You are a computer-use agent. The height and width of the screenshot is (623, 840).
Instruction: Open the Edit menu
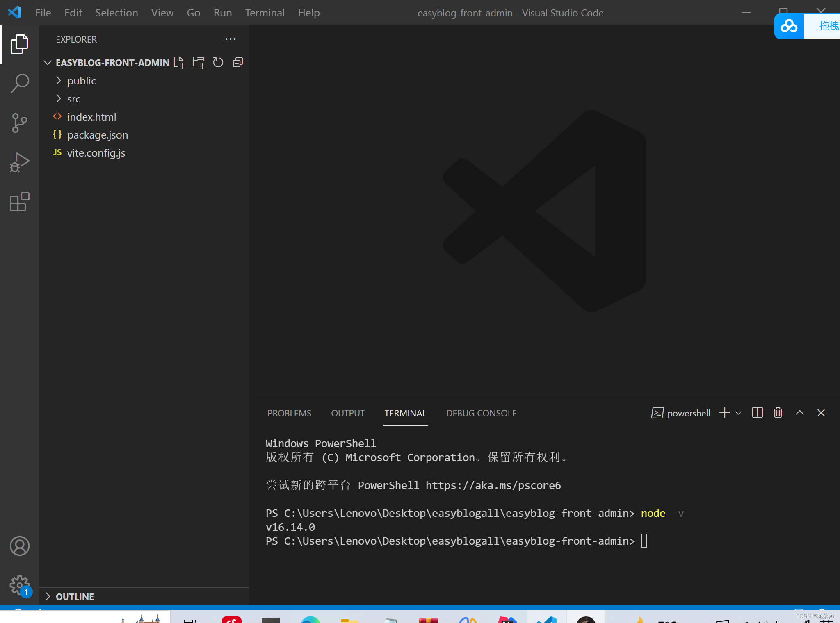point(73,13)
